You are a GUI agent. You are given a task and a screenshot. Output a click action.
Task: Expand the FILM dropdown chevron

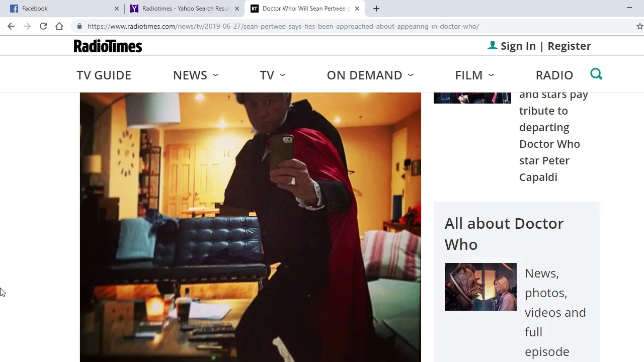[x=491, y=75]
